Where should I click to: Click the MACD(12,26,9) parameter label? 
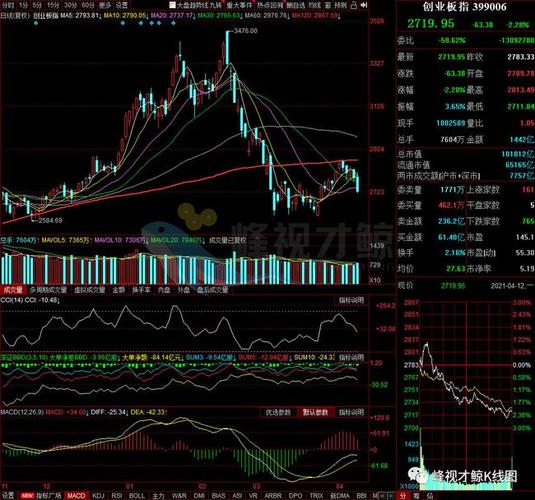tap(22, 412)
